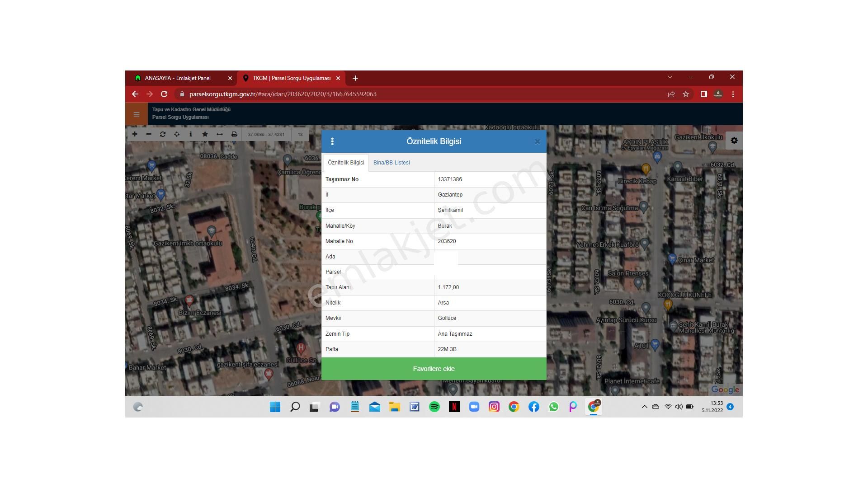Open Instagram from the taskbar

coord(494,407)
